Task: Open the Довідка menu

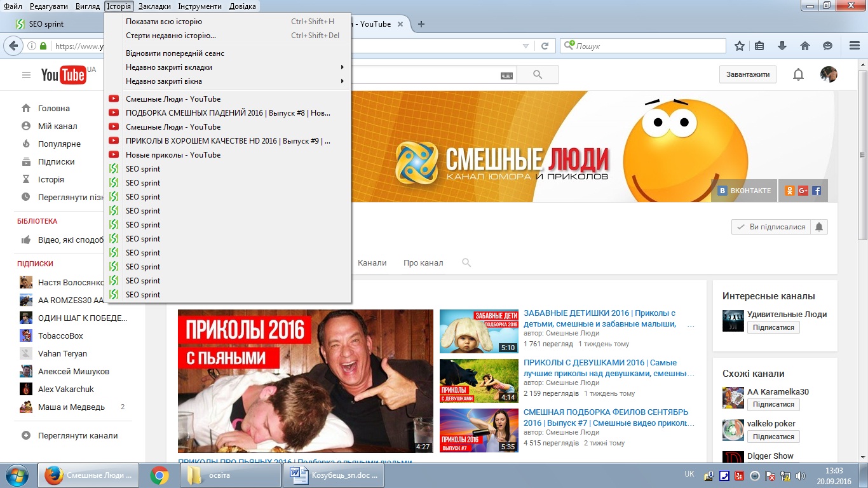Action: [x=242, y=6]
